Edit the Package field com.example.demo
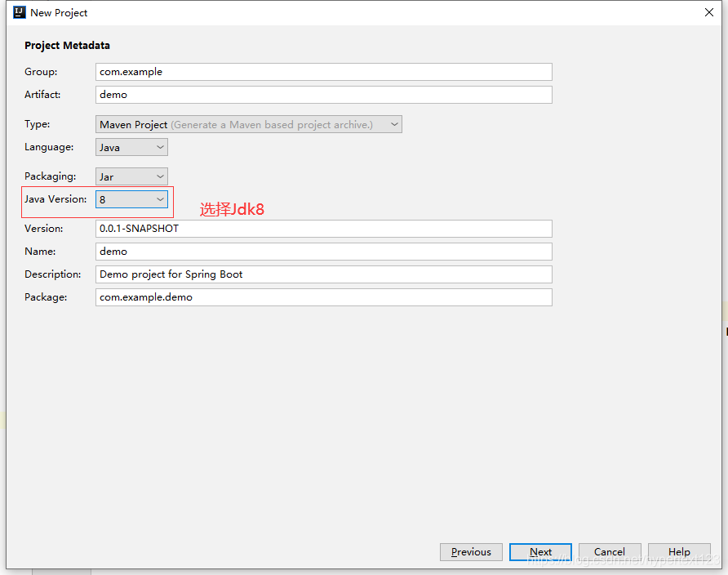 (x=324, y=297)
